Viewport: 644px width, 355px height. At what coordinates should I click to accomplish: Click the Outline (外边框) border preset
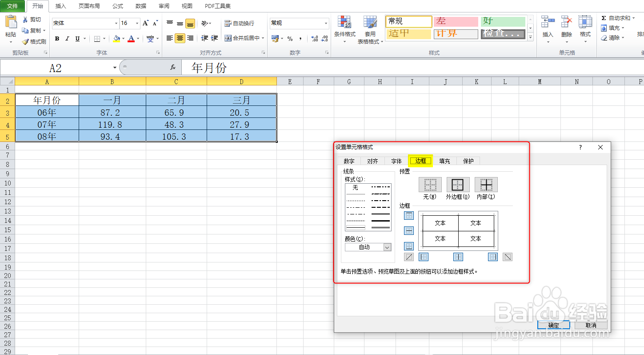pos(458,184)
